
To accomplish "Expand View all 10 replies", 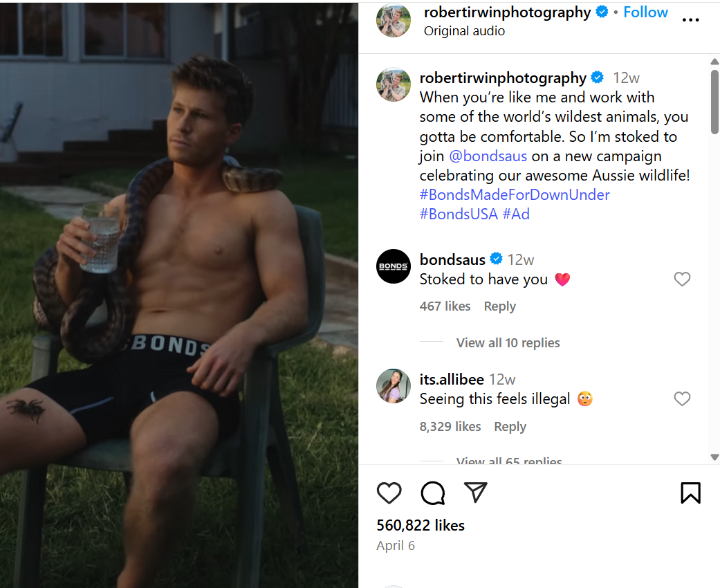I will 508,342.
